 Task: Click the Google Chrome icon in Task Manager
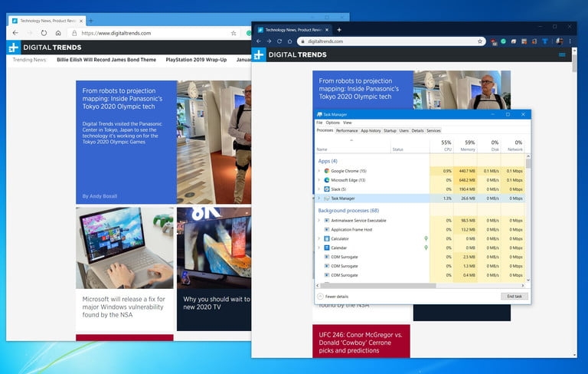pyautogui.click(x=327, y=171)
